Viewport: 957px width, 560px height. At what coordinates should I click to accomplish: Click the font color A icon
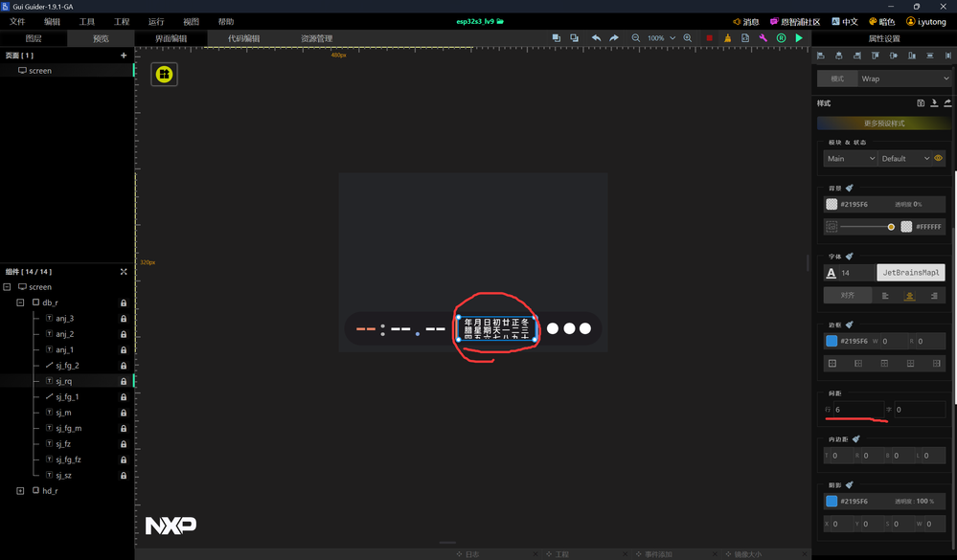[x=831, y=273]
